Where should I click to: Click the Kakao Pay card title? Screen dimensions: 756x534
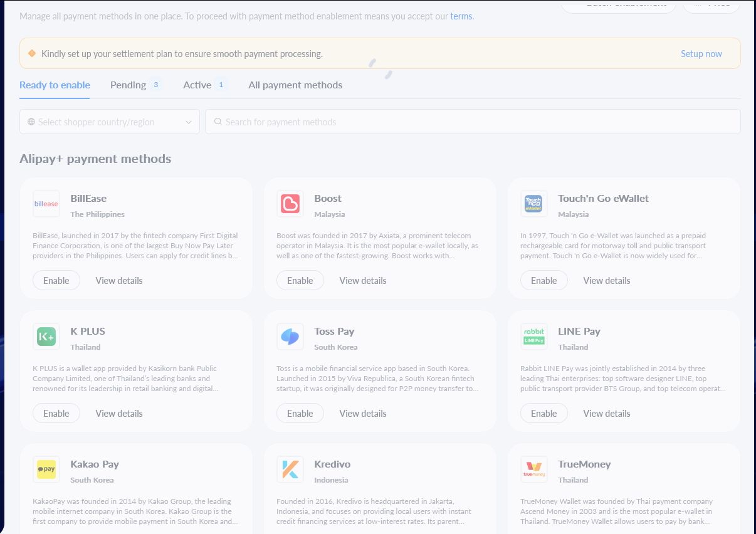[x=95, y=464]
